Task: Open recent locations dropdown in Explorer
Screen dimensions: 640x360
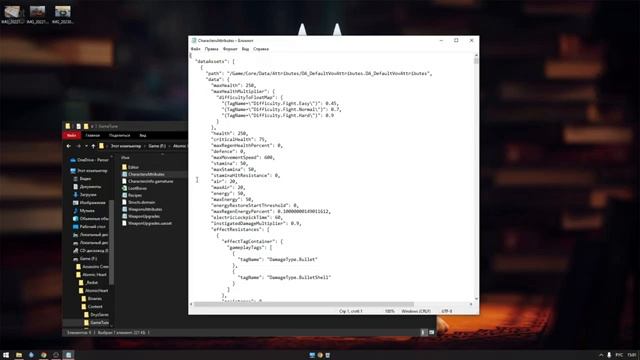Action: coord(86,146)
